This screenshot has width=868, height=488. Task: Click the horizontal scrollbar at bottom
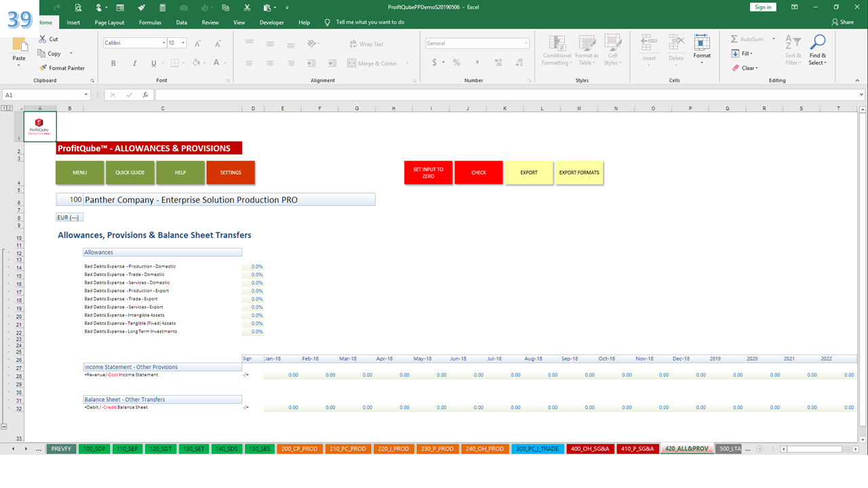(817, 449)
